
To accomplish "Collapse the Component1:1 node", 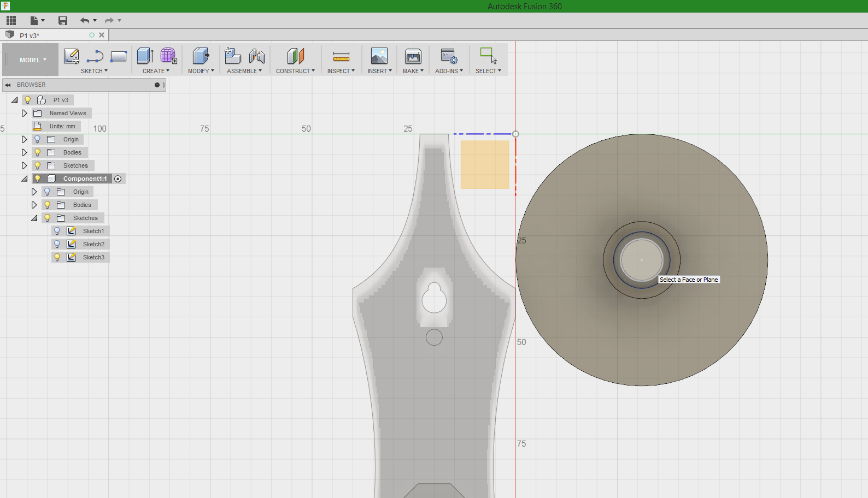I will [x=25, y=179].
